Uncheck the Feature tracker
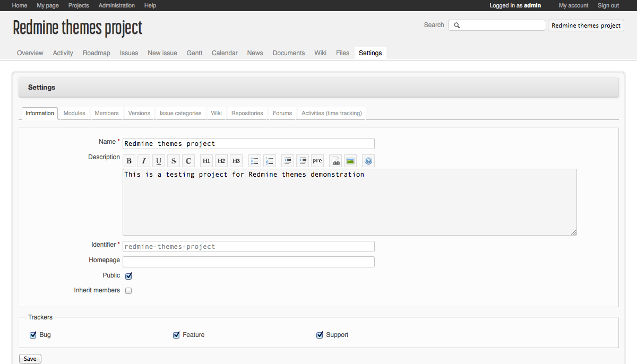The width and height of the screenshot is (637, 364). [x=176, y=335]
